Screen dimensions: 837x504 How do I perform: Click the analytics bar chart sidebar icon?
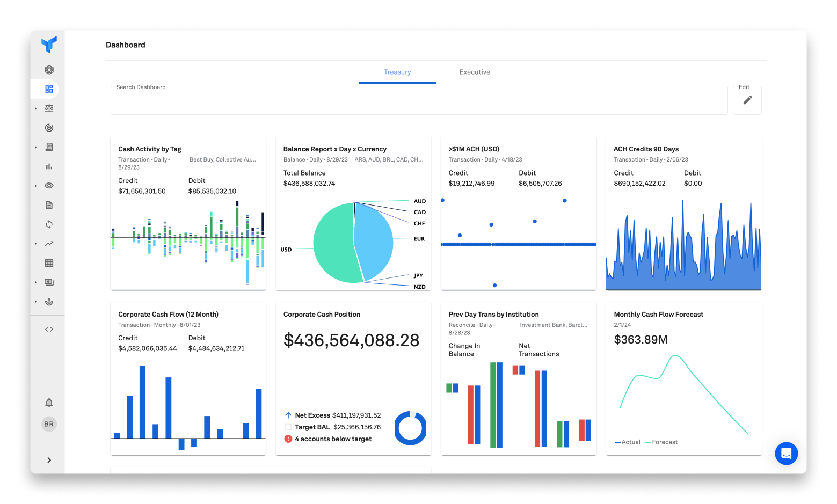click(49, 166)
